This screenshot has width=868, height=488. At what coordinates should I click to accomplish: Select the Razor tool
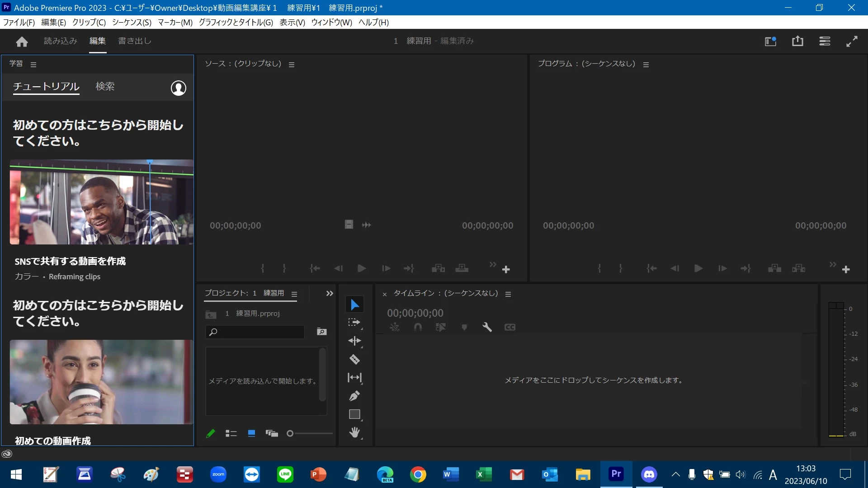(x=354, y=360)
